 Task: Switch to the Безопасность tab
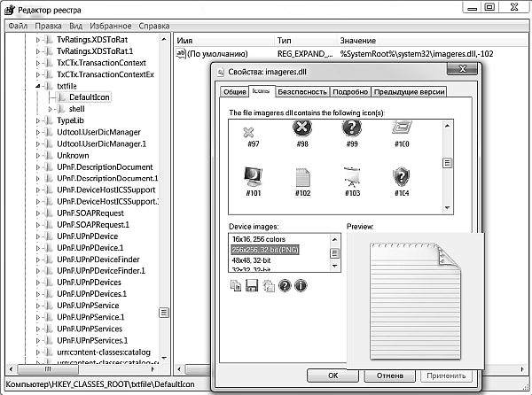301,91
